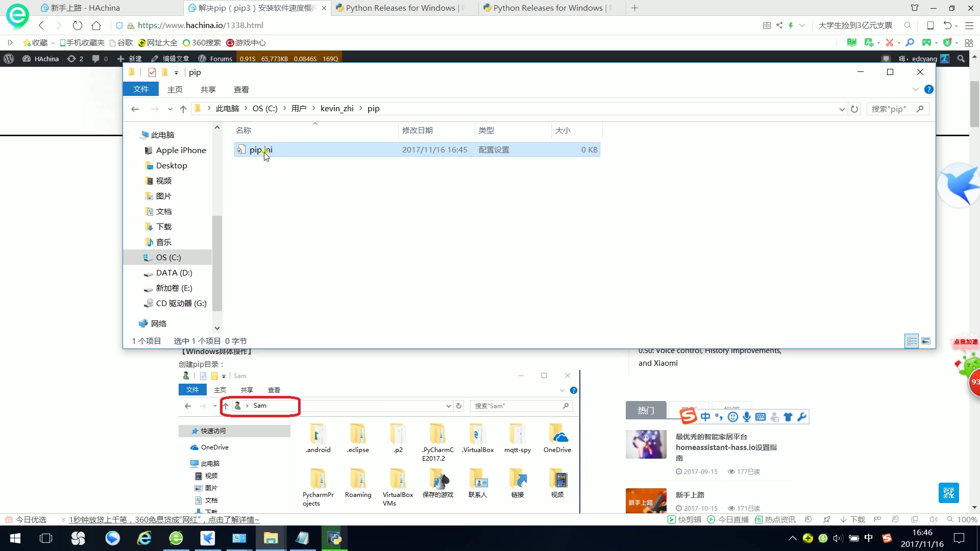
Task: Toggle details view in upper file explorer
Action: pyautogui.click(x=912, y=340)
